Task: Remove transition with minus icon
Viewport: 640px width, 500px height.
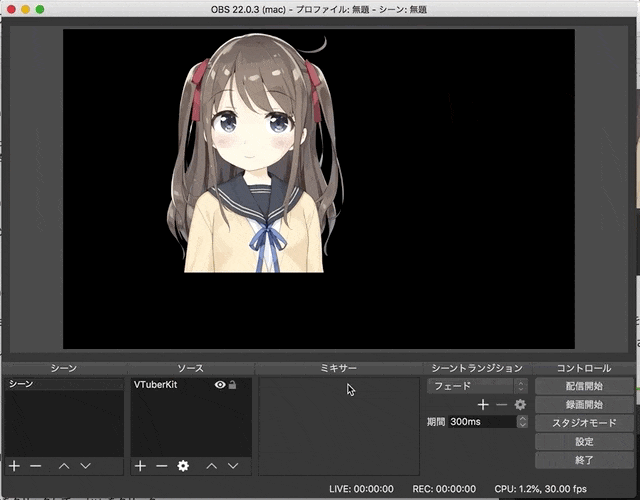Action: pos(501,404)
